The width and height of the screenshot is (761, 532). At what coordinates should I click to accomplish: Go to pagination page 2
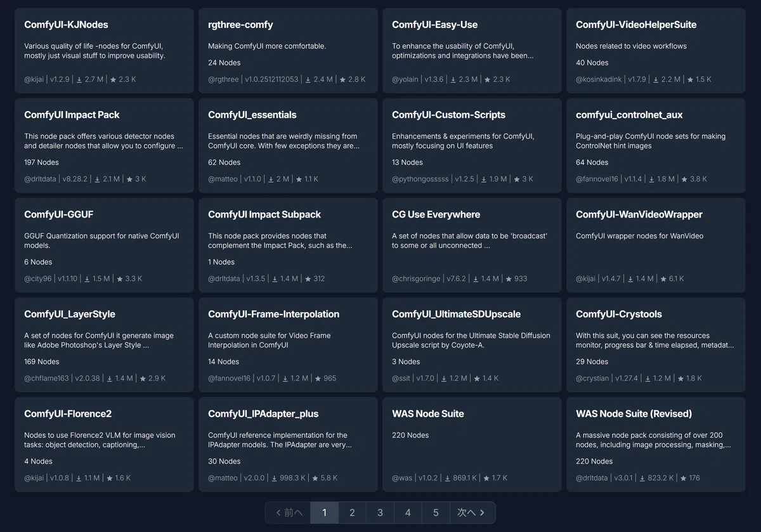tap(353, 512)
